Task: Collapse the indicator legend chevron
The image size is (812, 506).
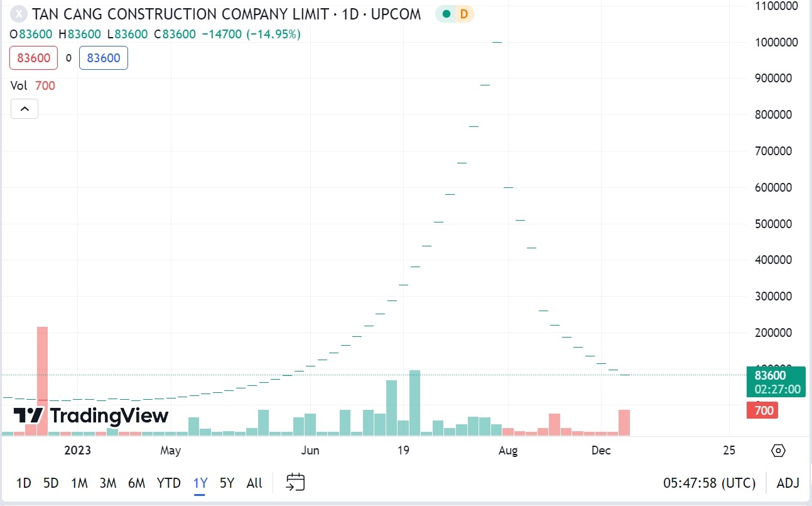Action: point(24,109)
